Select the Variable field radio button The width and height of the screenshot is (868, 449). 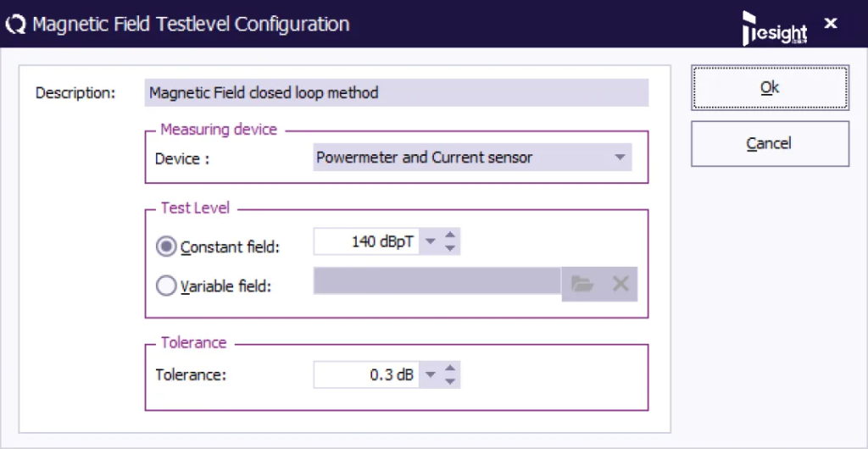tap(166, 285)
